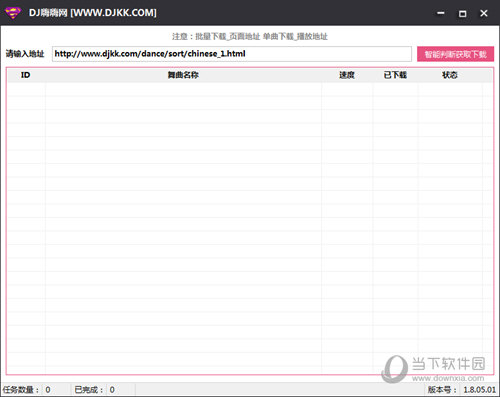
Task: Click the 智能判断获取下载 button
Action: pos(455,54)
